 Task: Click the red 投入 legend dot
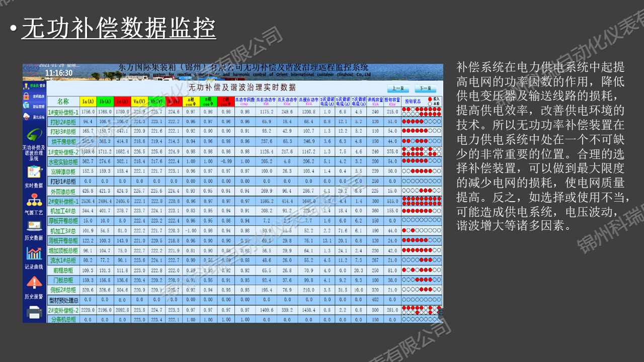coord(430,99)
